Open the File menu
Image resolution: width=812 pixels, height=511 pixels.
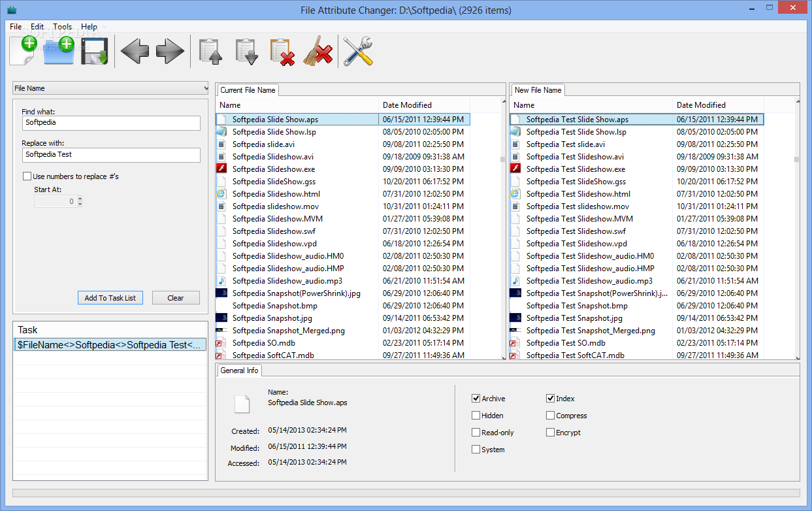(x=16, y=27)
